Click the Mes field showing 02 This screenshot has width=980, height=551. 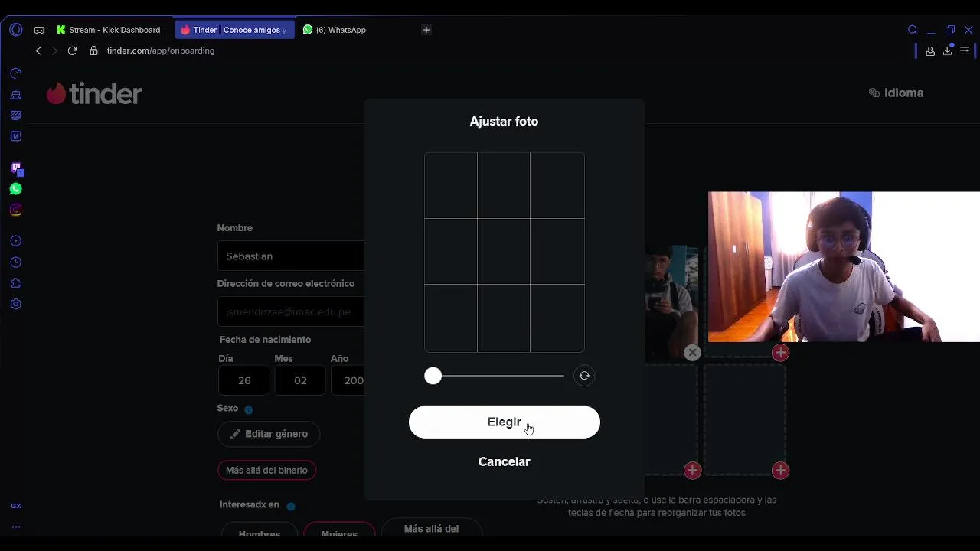click(x=300, y=380)
